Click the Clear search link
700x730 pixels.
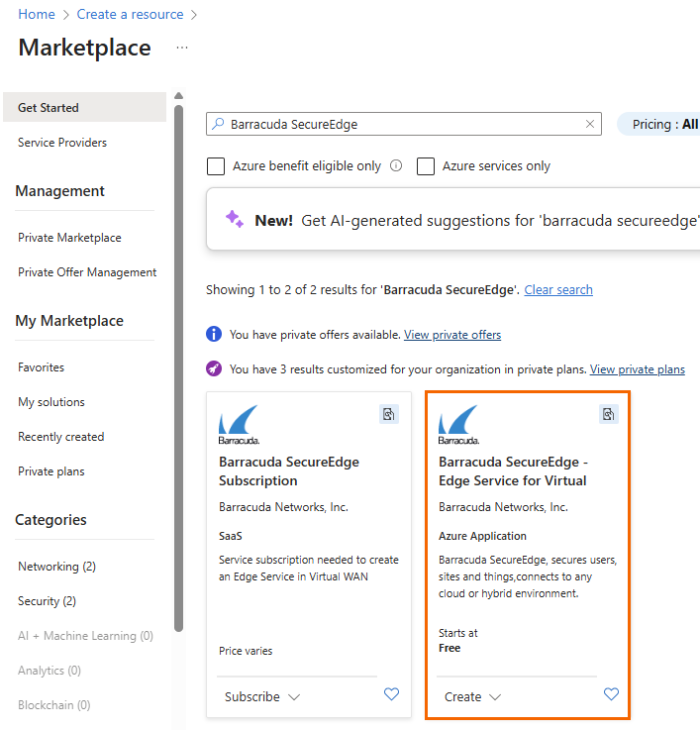[x=558, y=290]
